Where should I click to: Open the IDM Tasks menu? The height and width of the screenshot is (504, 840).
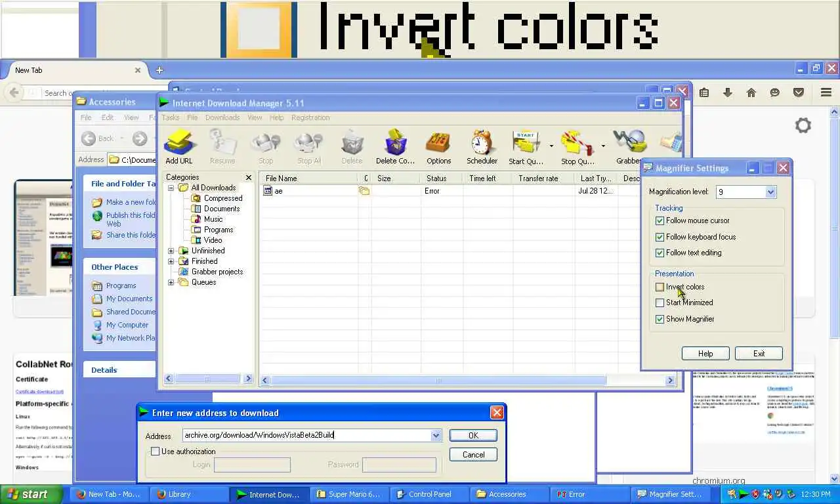pos(170,117)
